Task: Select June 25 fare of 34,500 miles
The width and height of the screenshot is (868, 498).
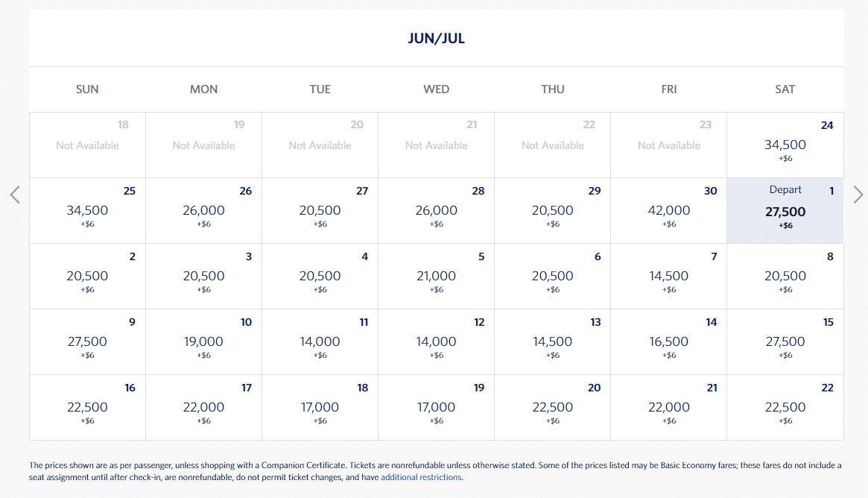Action: pyautogui.click(x=87, y=211)
